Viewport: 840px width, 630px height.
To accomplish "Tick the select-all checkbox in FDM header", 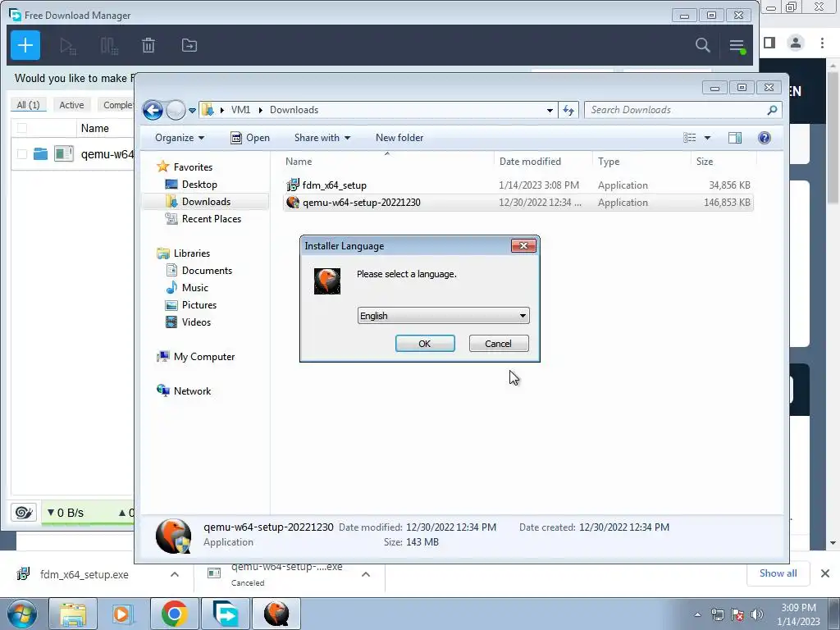I will click(x=22, y=128).
